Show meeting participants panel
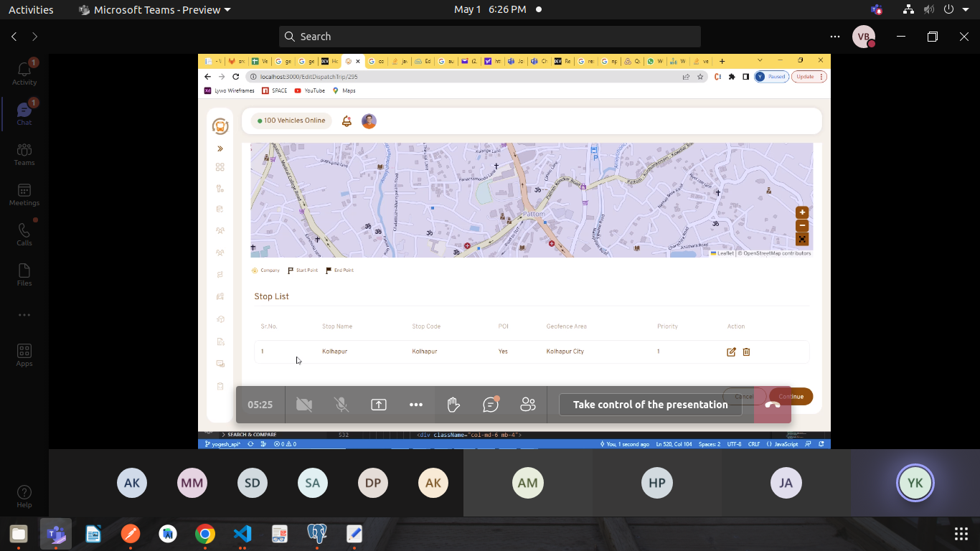This screenshot has width=980, height=551. click(528, 405)
